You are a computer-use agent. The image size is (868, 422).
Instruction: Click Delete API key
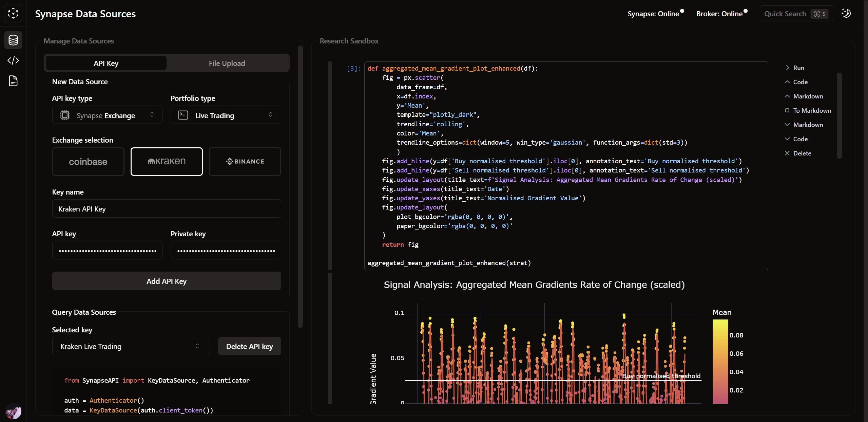click(249, 346)
